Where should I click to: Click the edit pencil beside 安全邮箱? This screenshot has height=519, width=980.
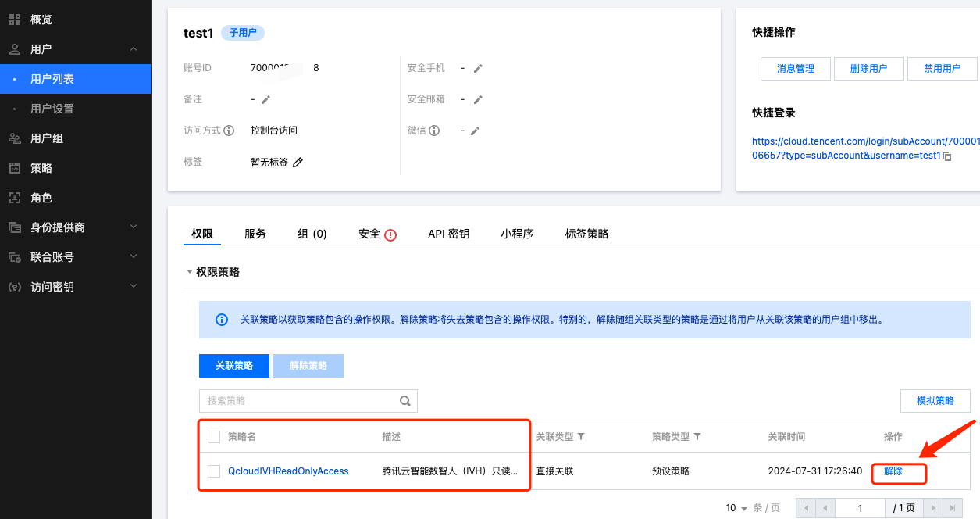(478, 99)
